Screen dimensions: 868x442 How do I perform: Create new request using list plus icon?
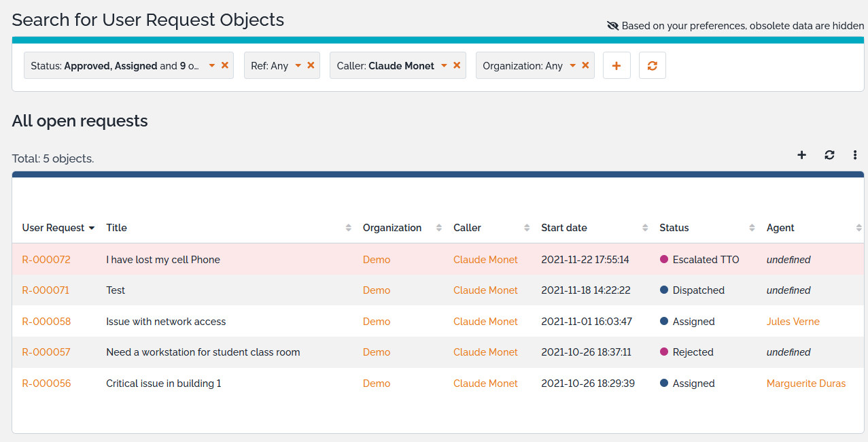pyautogui.click(x=801, y=155)
